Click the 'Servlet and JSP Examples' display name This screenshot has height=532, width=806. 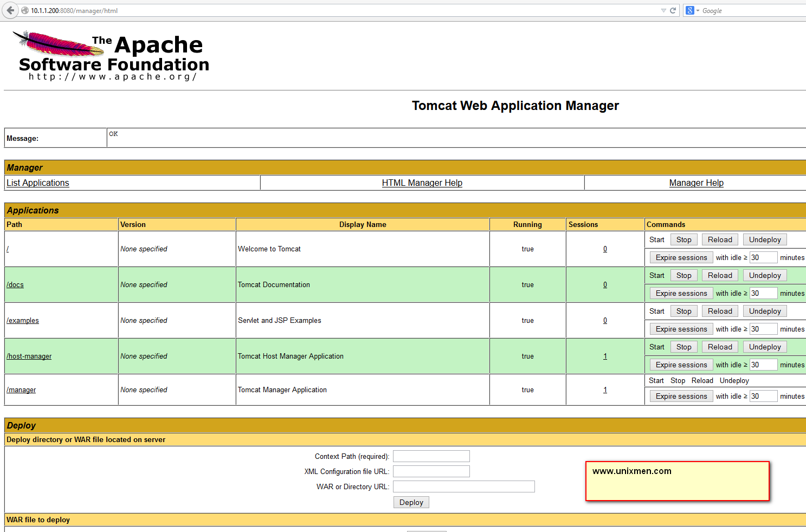[x=280, y=320]
